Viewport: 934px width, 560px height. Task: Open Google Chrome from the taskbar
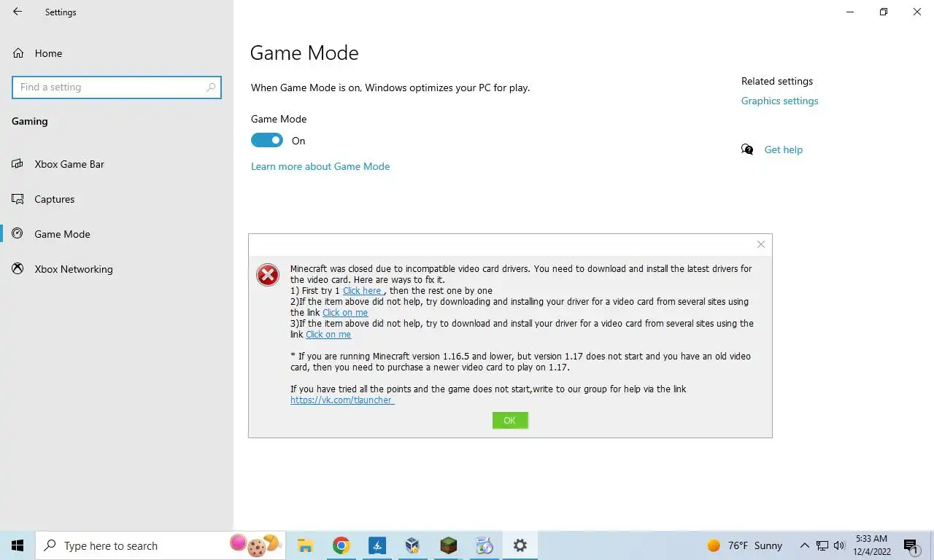coord(341,545)
